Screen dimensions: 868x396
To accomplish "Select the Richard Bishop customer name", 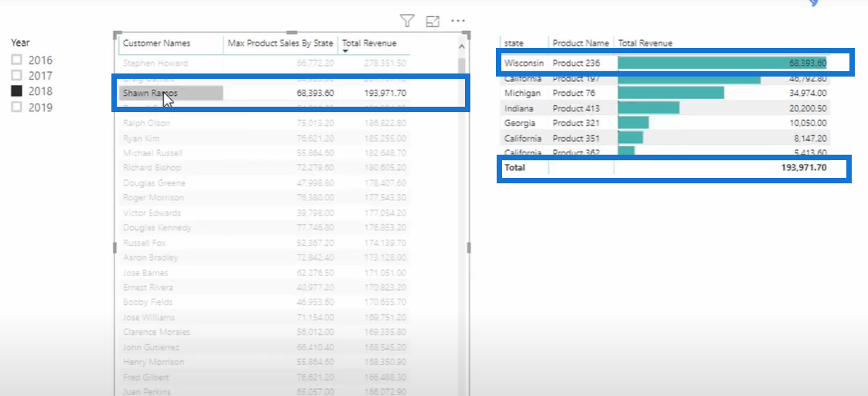I will pos(152,168).
